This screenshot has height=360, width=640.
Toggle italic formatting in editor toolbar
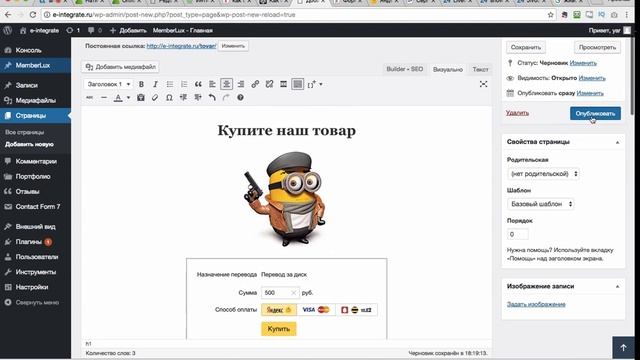click(x=155, y=84)
